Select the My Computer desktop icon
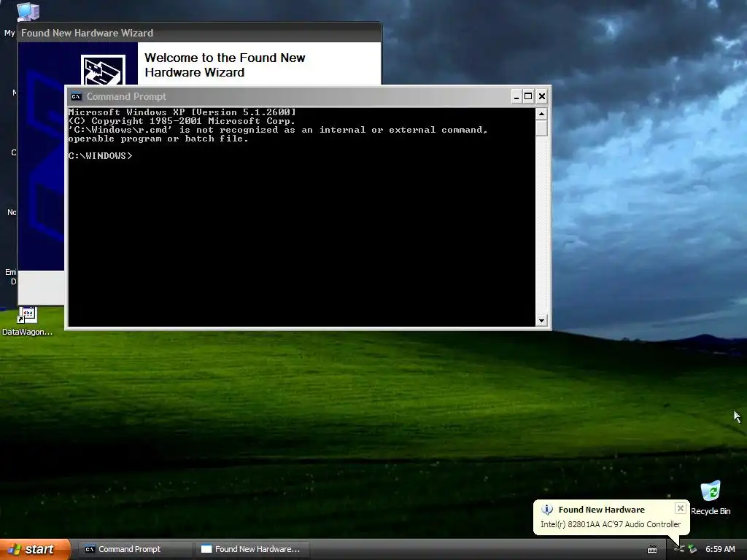The height and width of the screenshot is (560, 747). coord(27,12)
